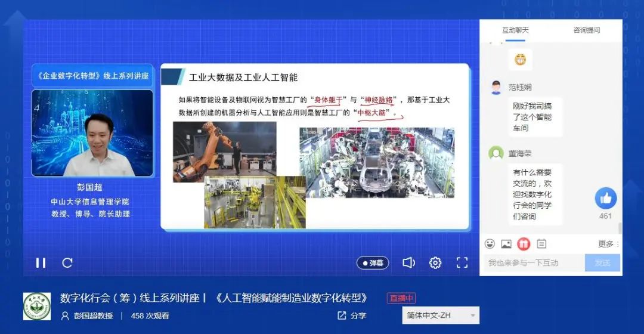Open the 简体中文-ZH language dropdown

click(x=441, y=316)
